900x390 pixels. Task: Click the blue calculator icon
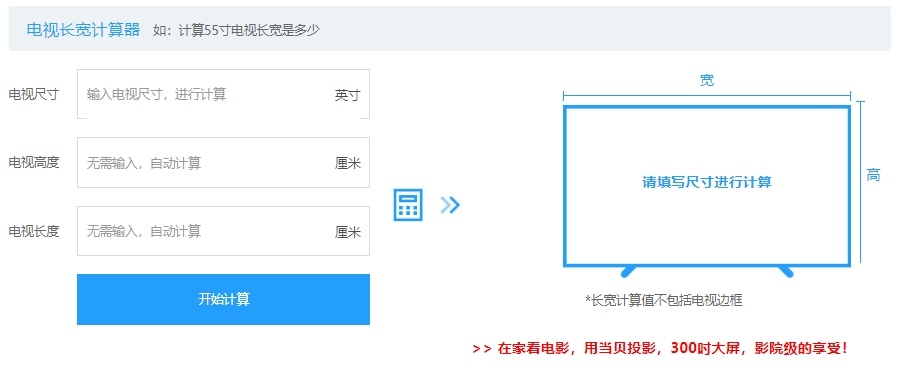coord(408,204)
